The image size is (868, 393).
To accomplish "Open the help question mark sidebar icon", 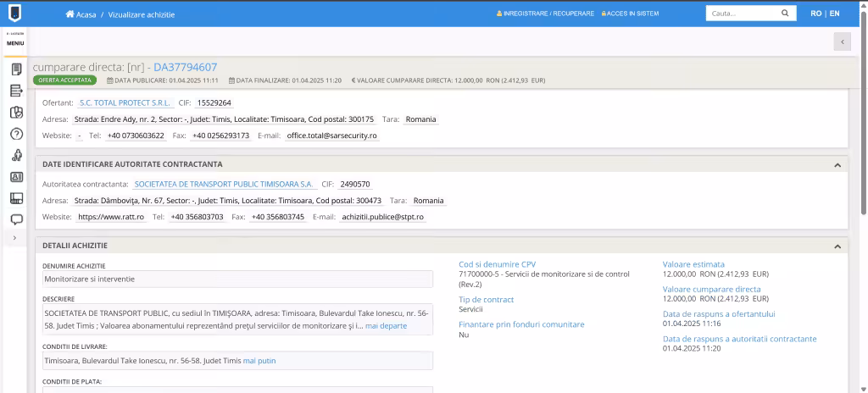I will (x=17, y=134).
